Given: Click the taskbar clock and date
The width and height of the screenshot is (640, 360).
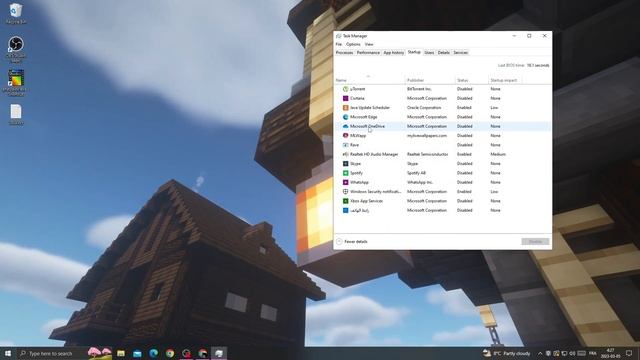Looking at the screenshot, I should (x=610, y=353).
